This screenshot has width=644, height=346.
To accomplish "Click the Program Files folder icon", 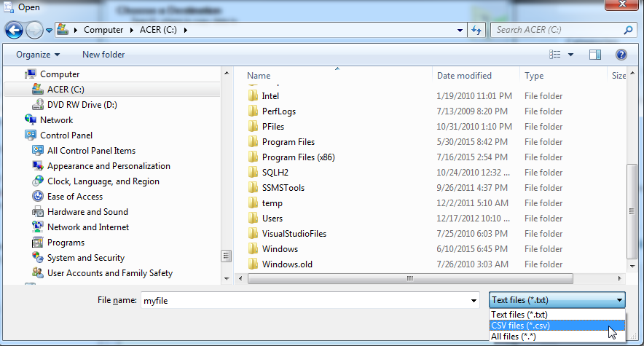I will point(253,142).
